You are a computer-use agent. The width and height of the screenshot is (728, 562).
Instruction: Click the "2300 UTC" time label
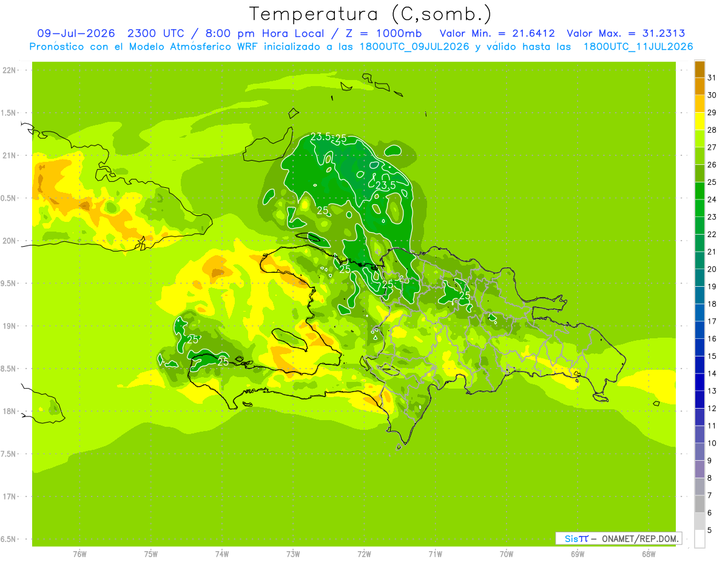156,33
